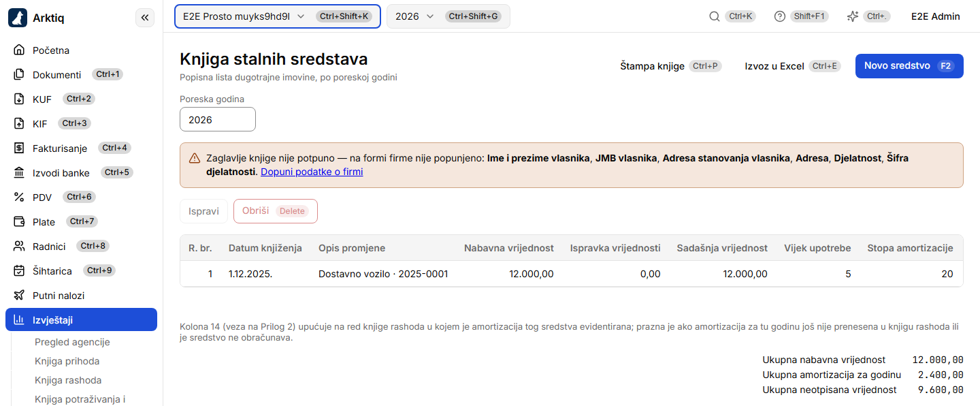Screen dimensions: 980x406
Task: Click the Izvještaji bar chart icon
Action: click(x=19, y=320)
